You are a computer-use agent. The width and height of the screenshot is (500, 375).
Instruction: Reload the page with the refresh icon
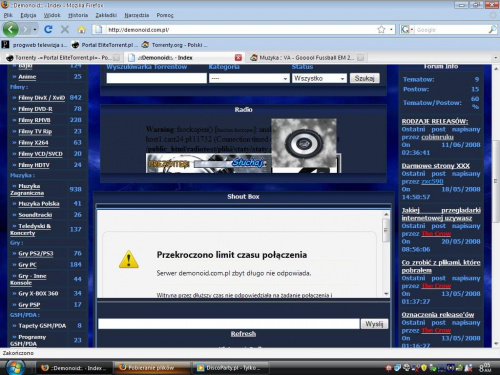pos(48,30)
